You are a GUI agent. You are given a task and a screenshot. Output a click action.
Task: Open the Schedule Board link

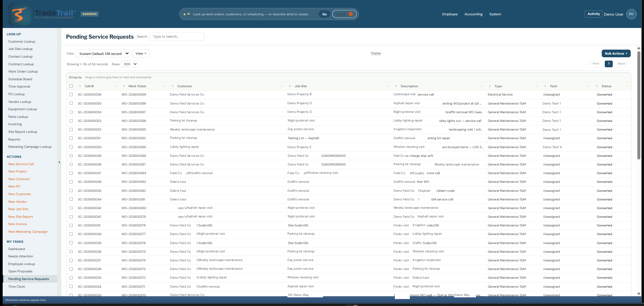coord(20,79)
